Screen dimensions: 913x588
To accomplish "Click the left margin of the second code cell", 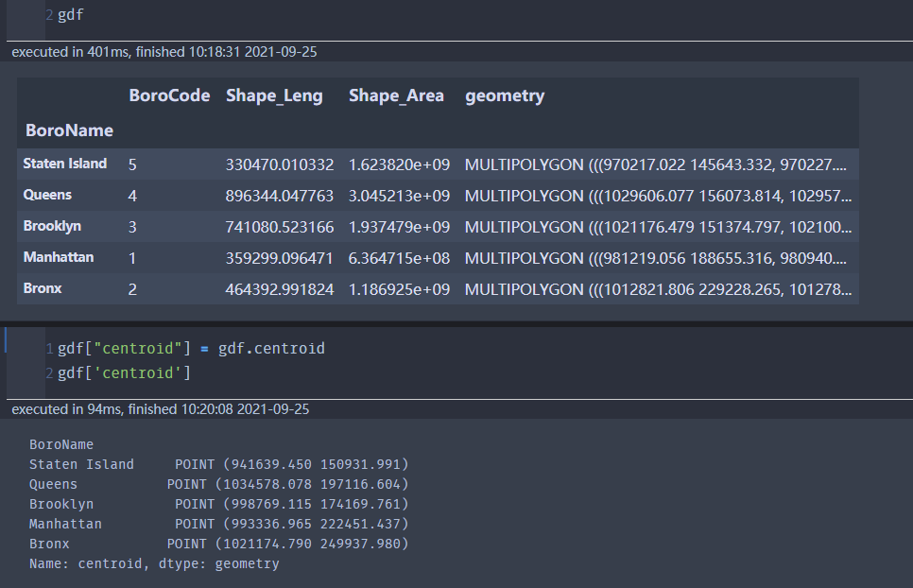I will pyautogui.click(x=14, y=360).
